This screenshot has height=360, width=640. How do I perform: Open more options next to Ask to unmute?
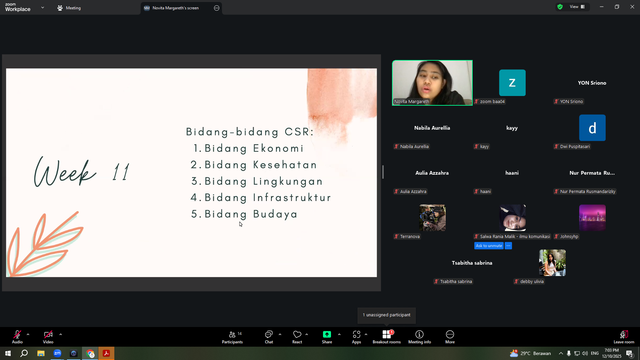508,246
